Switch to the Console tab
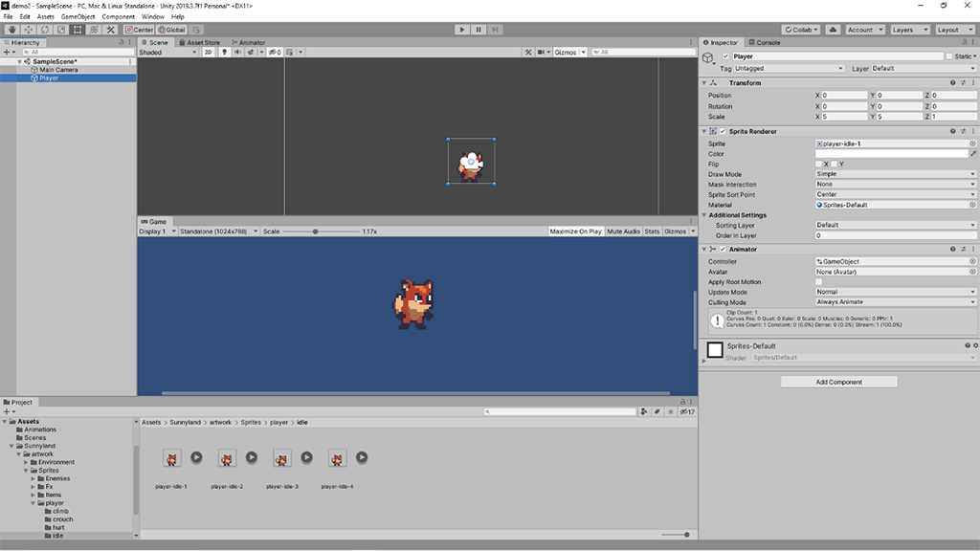980x551 pixels. [766, 42]
